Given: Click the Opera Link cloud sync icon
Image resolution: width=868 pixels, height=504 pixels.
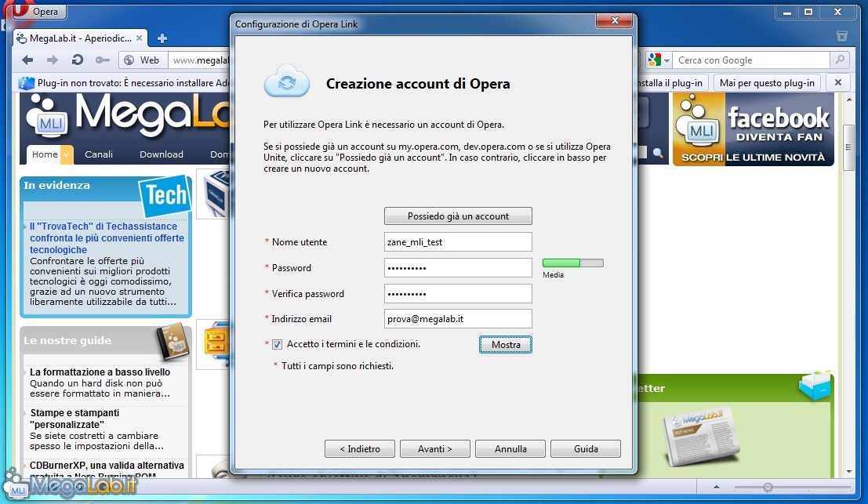Looking at the screenshot, I should click(x=287, y=82).
